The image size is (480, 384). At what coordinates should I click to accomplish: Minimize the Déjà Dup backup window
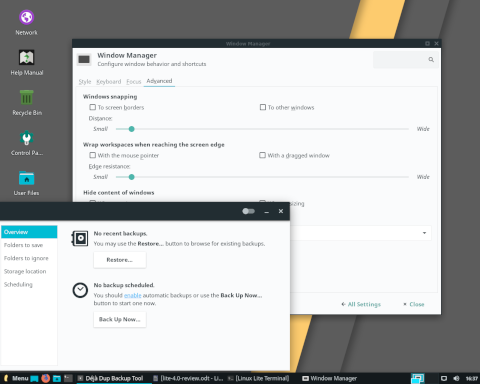(266, 211)
